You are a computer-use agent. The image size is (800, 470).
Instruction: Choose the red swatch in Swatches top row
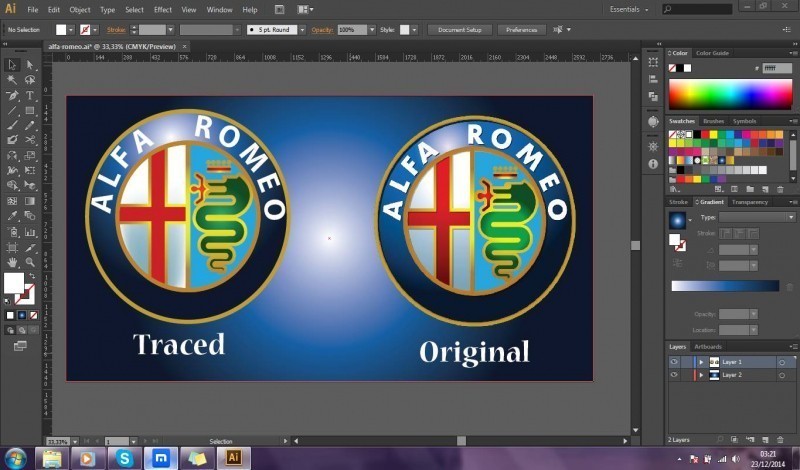pos(705,135)
